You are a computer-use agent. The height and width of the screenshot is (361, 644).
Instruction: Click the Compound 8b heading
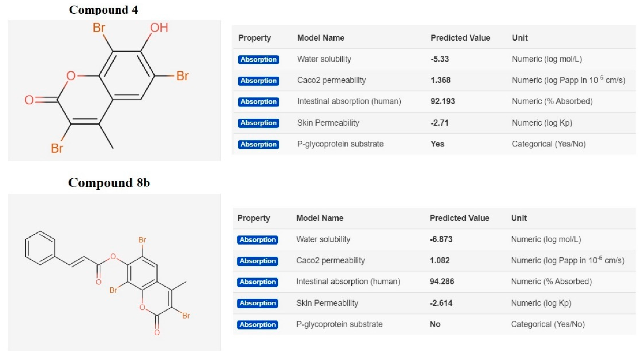point(109,182)
